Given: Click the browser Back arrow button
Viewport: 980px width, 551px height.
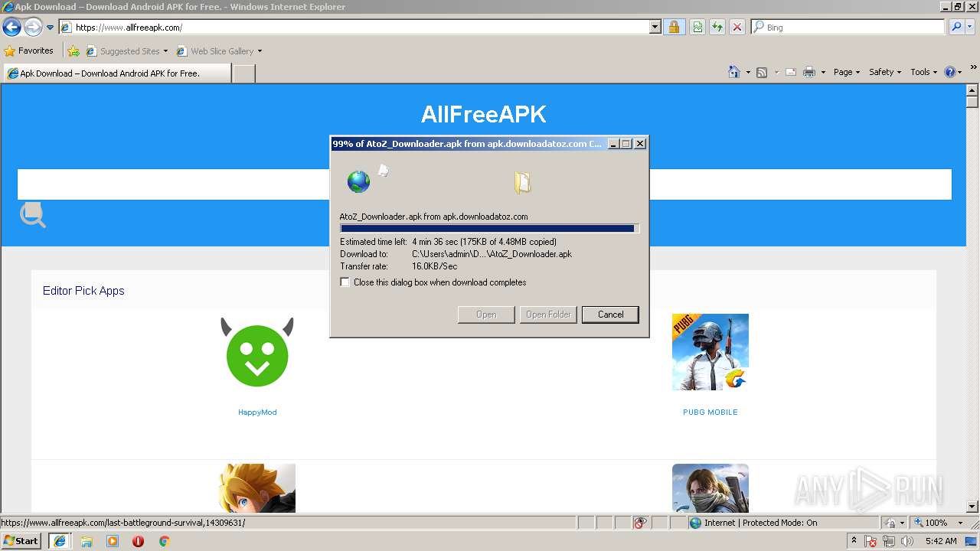Looking at the screenshot, I should tap(11, 28).
